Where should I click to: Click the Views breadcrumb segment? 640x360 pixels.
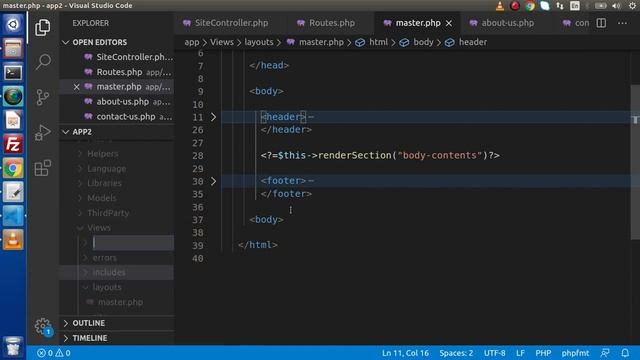(x=222, y=42)
